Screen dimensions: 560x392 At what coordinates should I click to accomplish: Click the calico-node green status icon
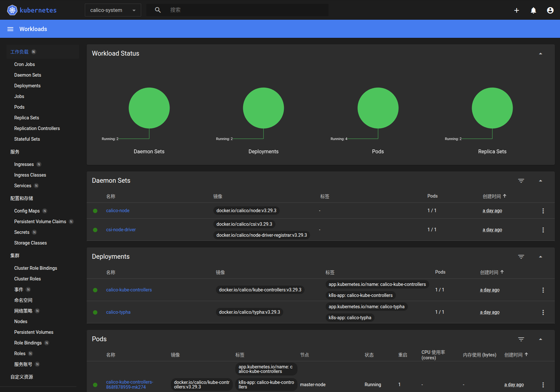click(95, 211)
